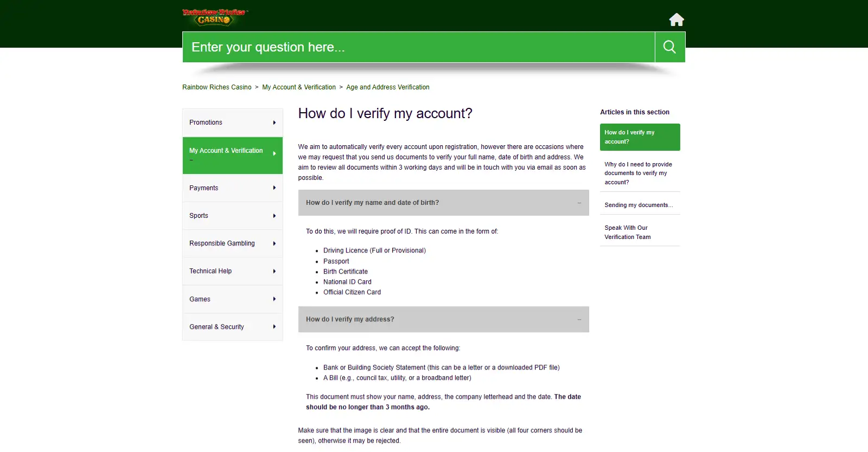
Task: Click the arrow next to Technical Help
Action: [x=275, y=271]
